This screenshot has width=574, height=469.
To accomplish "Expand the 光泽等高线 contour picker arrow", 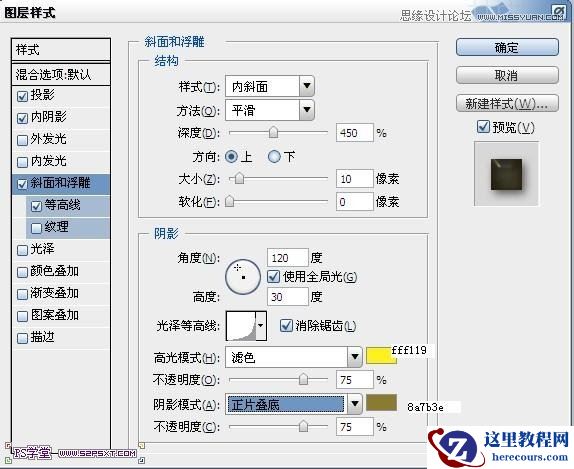I will coord(261,325).
